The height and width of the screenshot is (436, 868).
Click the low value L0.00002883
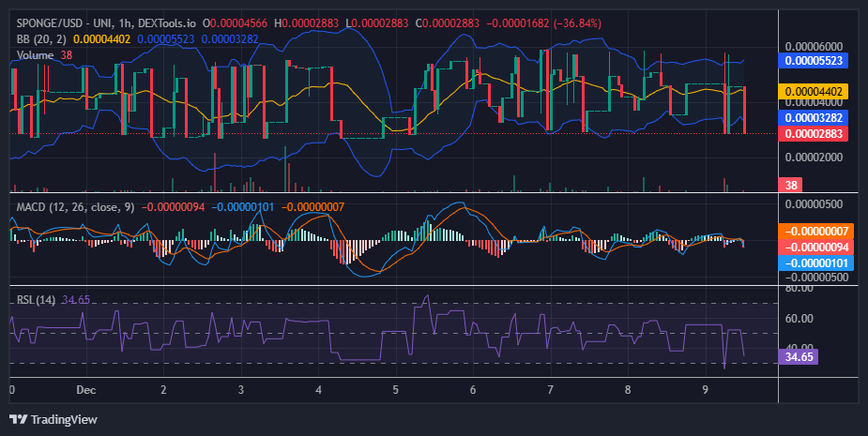(376, 23)
